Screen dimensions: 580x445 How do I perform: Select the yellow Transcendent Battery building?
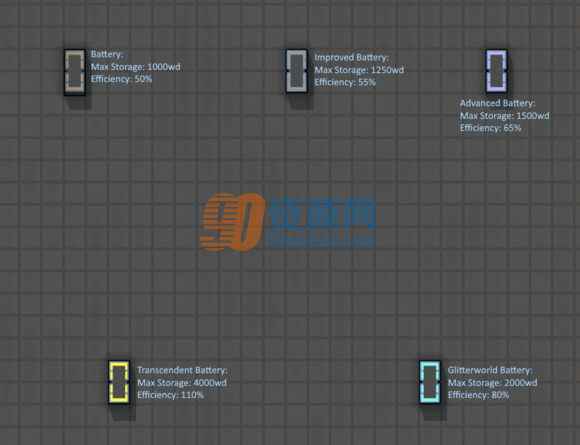119,382
